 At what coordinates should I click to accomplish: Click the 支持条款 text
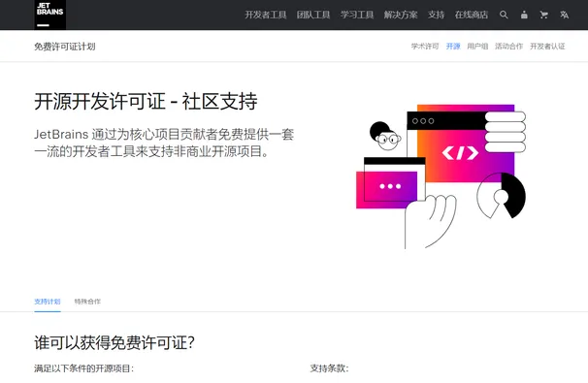point(329,368)
